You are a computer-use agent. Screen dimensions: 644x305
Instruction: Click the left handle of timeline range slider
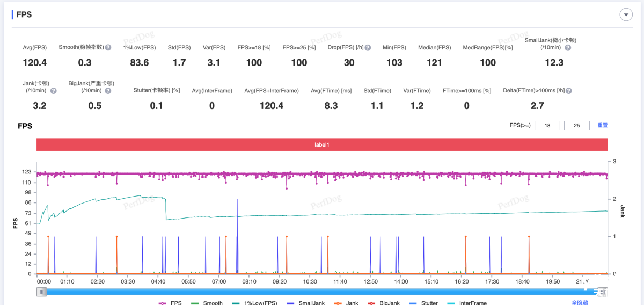click(x=42, y=292)
